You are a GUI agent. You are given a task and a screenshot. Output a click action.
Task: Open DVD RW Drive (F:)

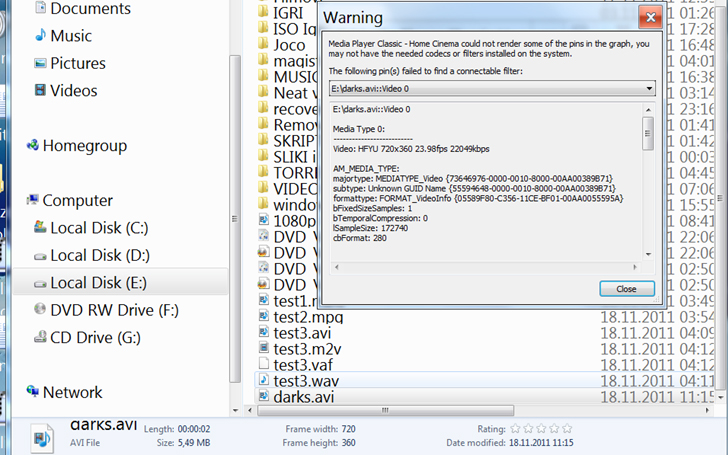pos(114,310)
